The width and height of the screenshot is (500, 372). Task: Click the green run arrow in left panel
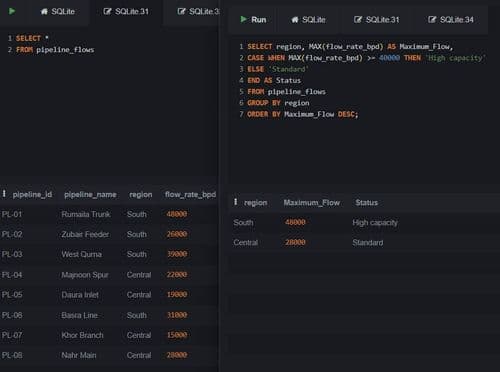pos(12,11)
